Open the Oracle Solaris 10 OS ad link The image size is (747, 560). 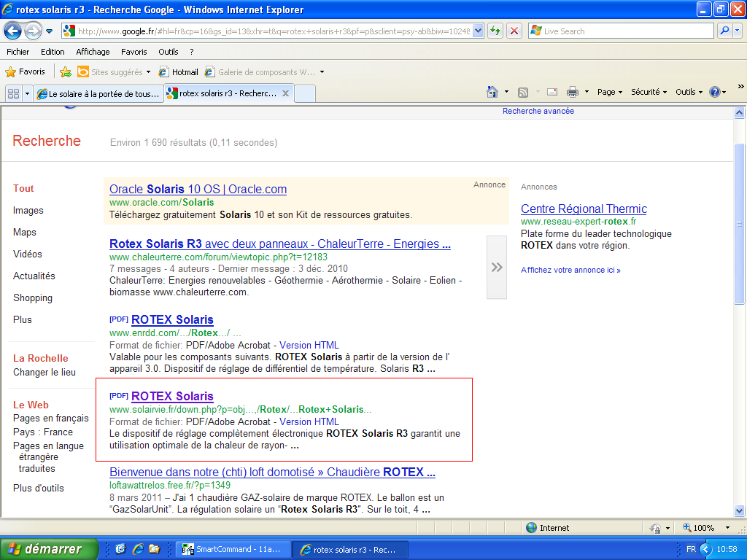198,190
